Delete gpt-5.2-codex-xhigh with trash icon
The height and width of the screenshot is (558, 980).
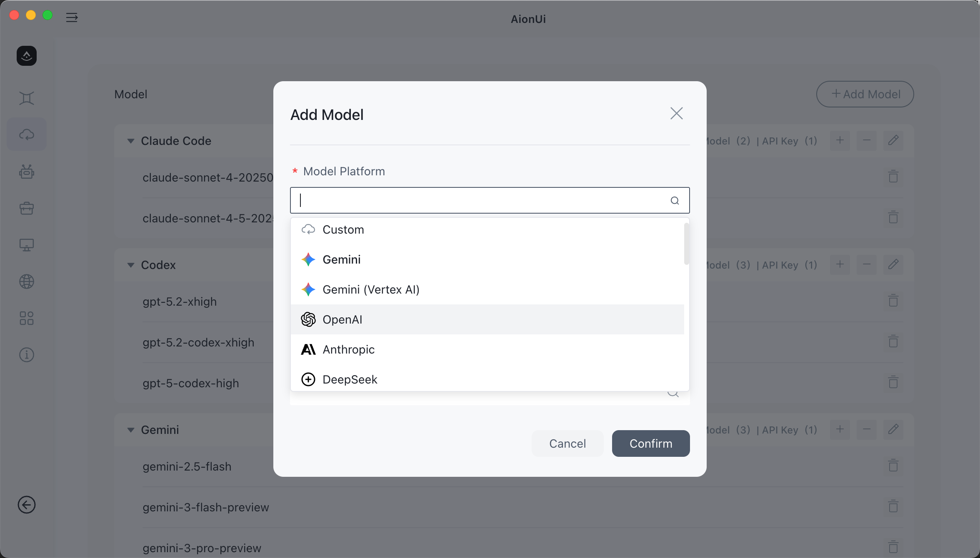click(893, 341)
